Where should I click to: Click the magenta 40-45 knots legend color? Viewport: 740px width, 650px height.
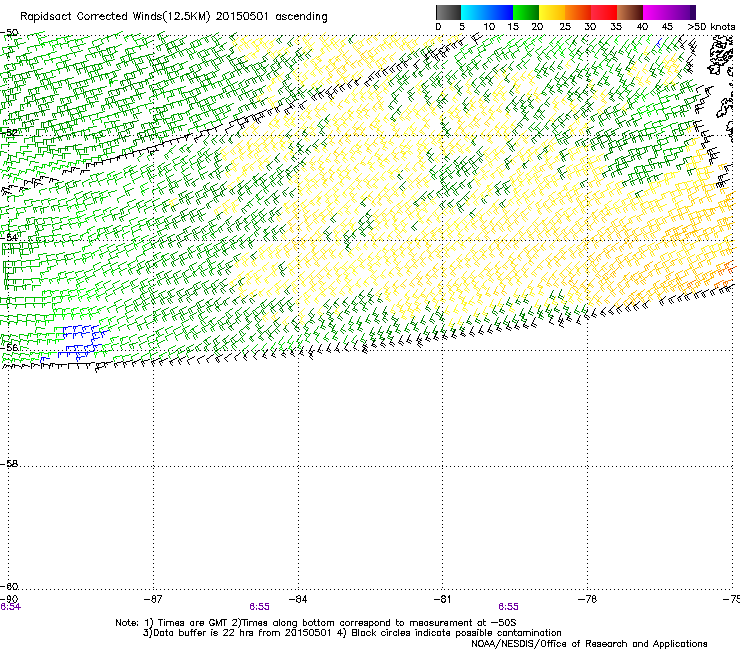point(656,12)
